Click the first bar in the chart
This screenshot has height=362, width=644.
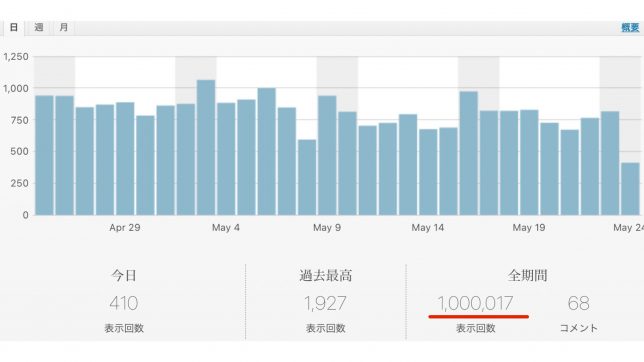(44, 155)
